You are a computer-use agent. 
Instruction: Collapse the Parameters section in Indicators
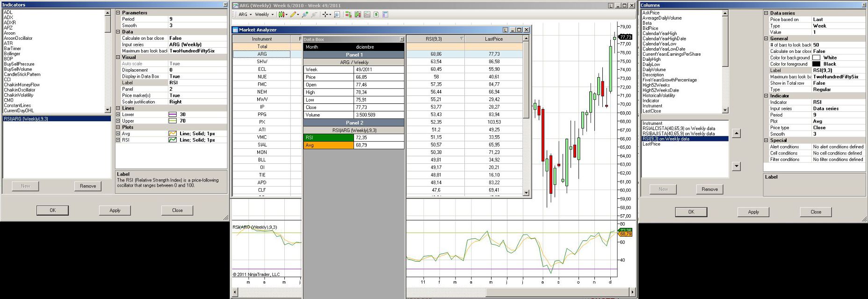tap(118, 13)
